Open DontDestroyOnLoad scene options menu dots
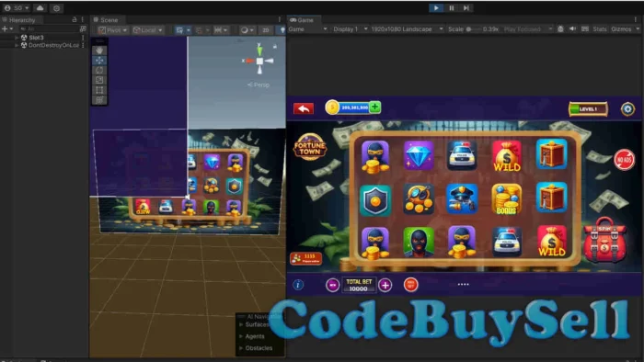The image size is (644, 362). coord(83,45)
